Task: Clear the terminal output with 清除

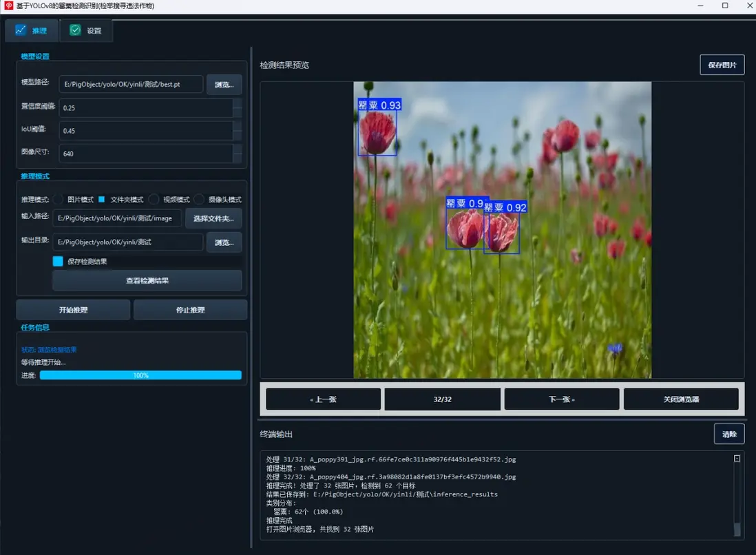Action: [x=728, y=434]
